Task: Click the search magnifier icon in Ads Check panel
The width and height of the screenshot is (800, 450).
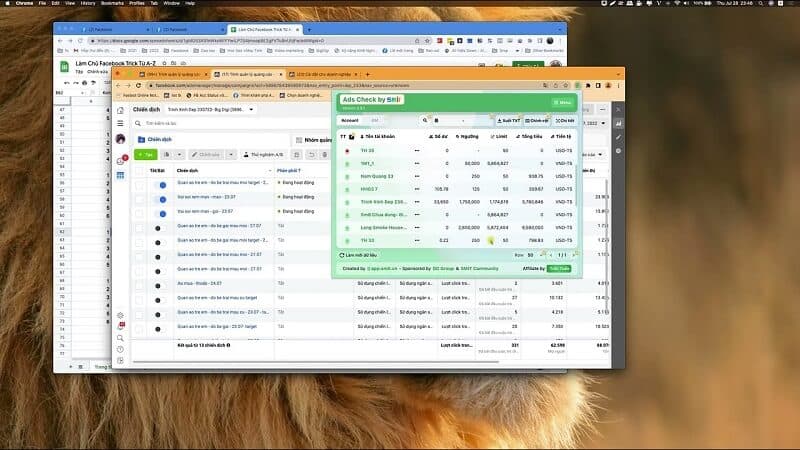Action: (426, 120)
